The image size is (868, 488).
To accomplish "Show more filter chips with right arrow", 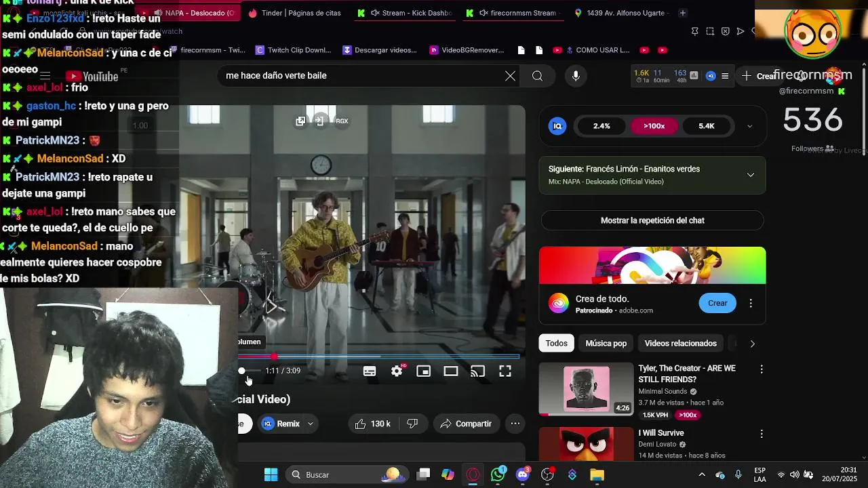I will tap(752, 344).
